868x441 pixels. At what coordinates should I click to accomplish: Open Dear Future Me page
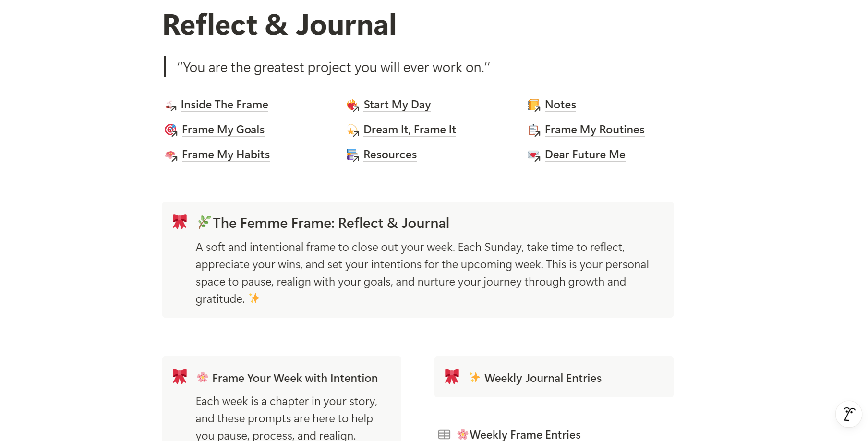tap(585, 155)
